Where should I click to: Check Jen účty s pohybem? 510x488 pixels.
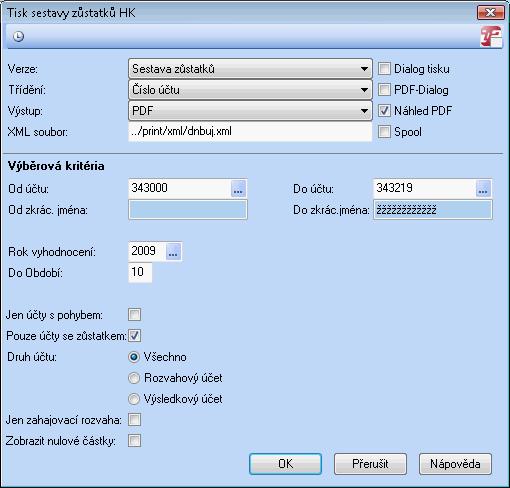pos(134,314)
